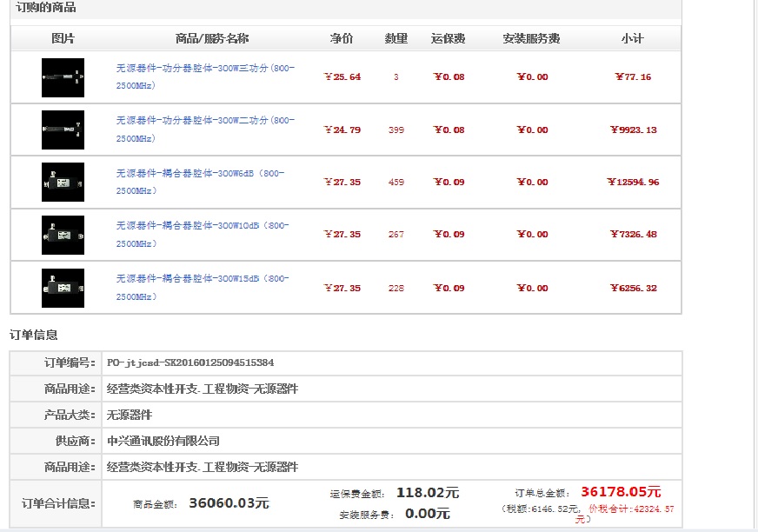758x532 pixels.
Task: Open the 耦合器腔体-300W6dB product thumbnail
Action: click(x=63, y=183)
